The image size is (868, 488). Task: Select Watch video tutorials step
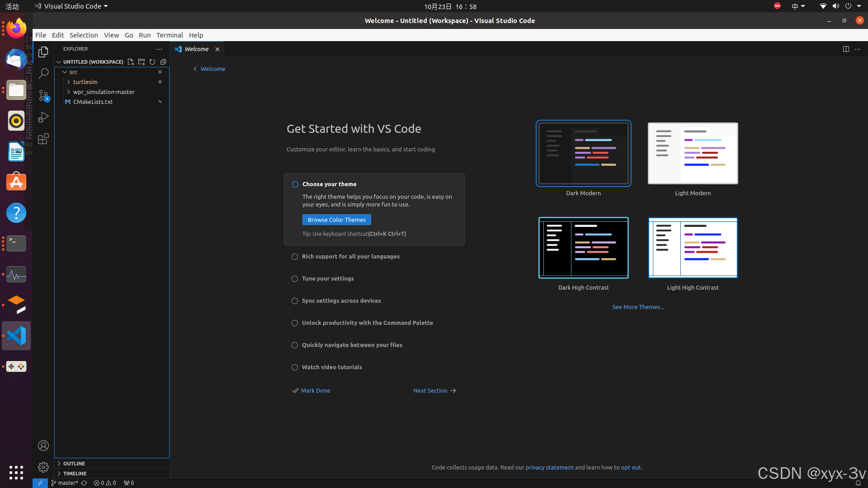click(332, 367)
